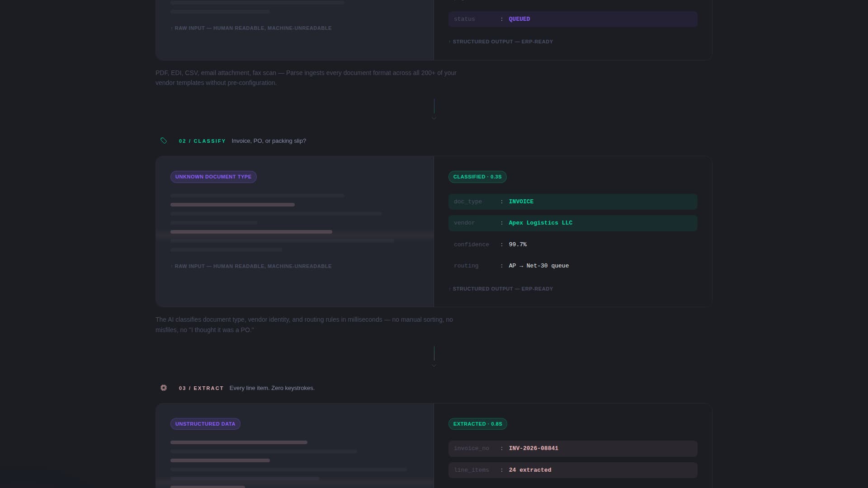Image resolution: width=868 pixels, height=488 pixels.
Task: Click RAW INPUT label in the Classify card
Action: [251, 266]
